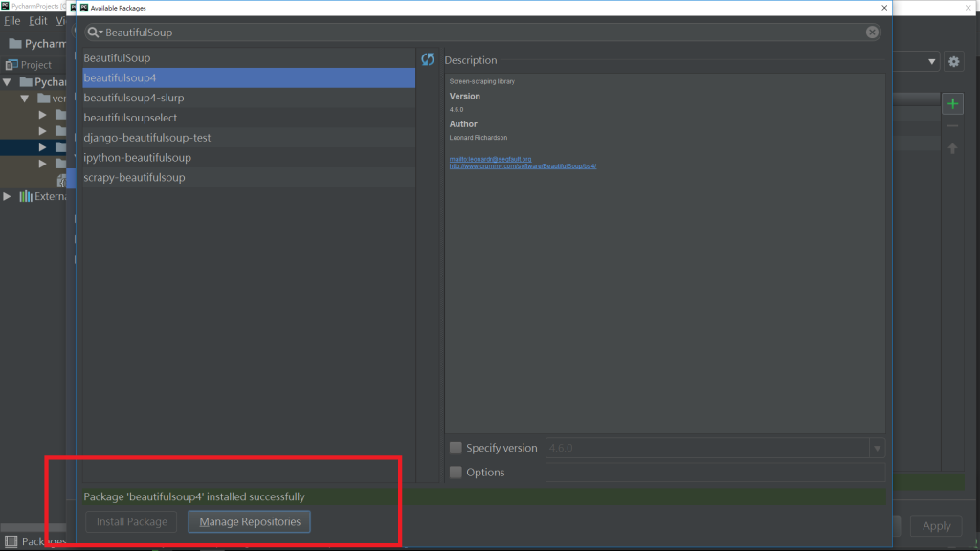Click the Install Package button
The image size is (980, 551).
pyautogui.click(x=131, y=521)
